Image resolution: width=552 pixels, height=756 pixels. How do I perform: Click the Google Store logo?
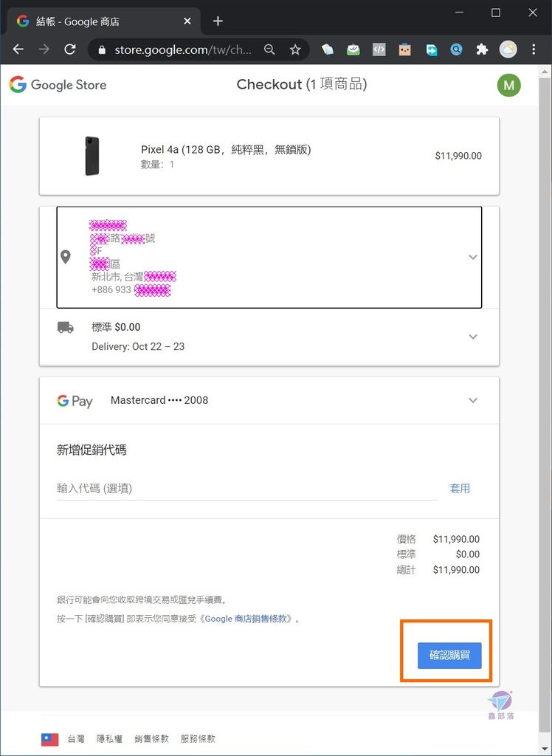pos(58,85)
